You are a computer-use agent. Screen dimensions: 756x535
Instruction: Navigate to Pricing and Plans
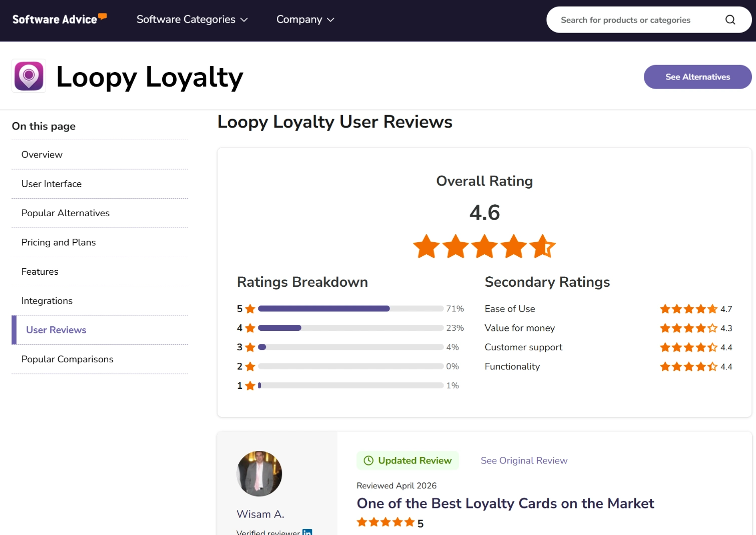(100, 243)
